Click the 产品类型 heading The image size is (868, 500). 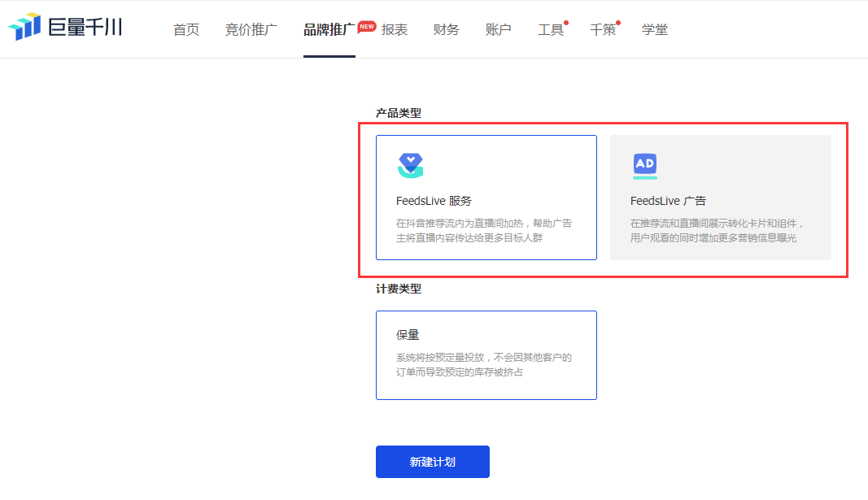399,113
